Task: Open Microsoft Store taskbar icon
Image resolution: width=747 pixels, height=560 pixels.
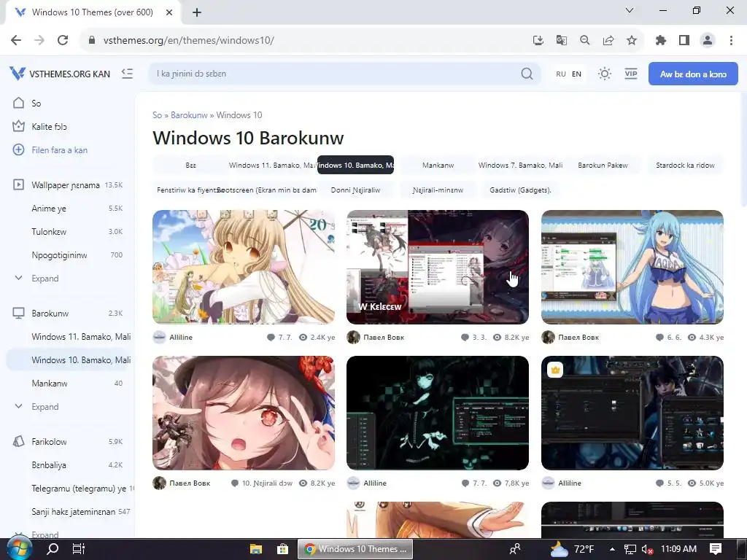Action: click(282, 548)
